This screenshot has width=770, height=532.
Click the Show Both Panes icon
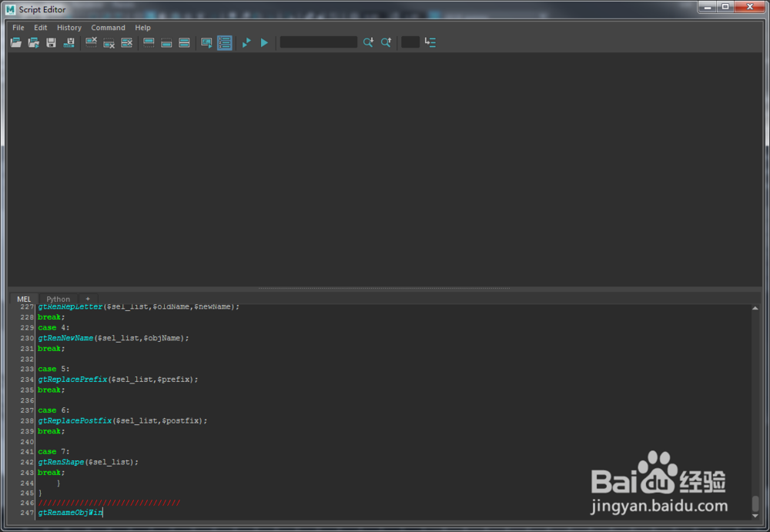[x=184, y=43]
